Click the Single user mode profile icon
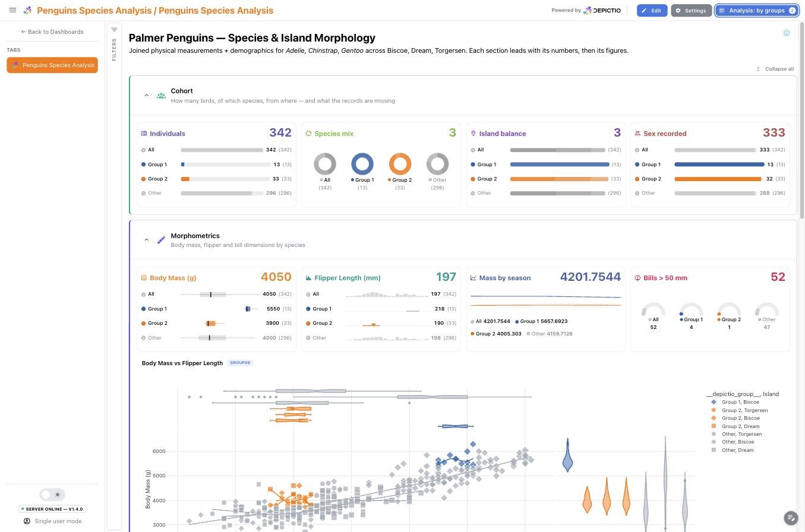Viewport: 805px width, 532px height. 27,521
